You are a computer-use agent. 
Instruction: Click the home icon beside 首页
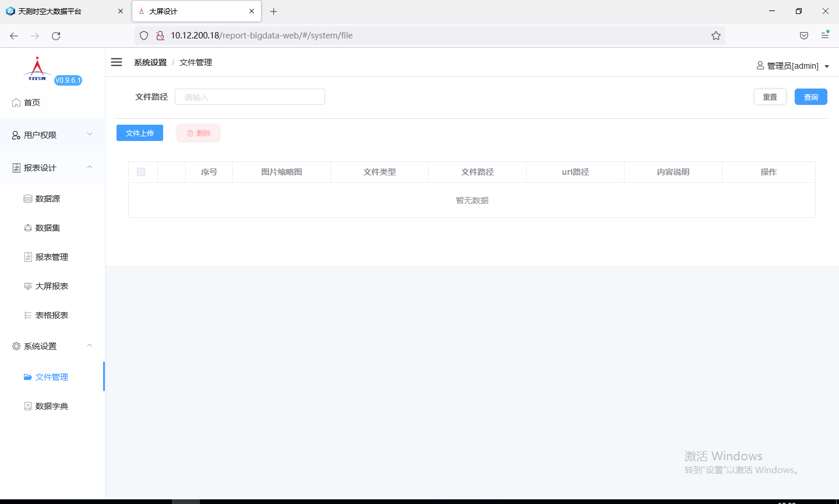point(16,103)
